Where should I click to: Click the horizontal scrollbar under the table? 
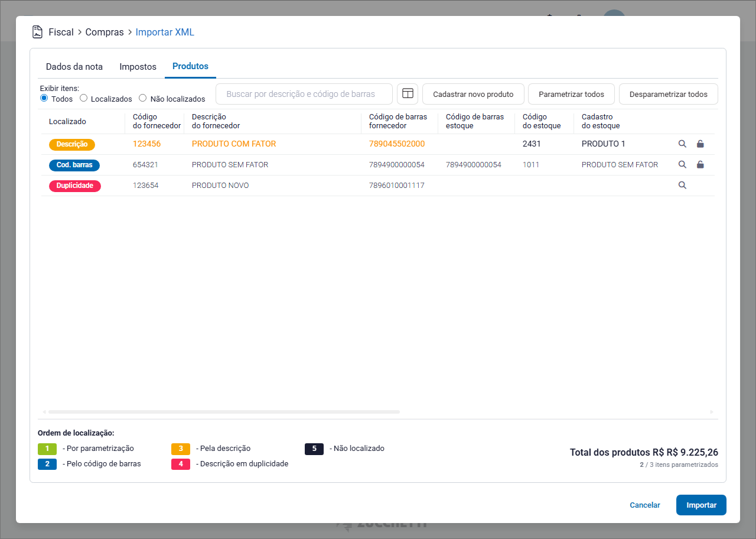[224, 412]
